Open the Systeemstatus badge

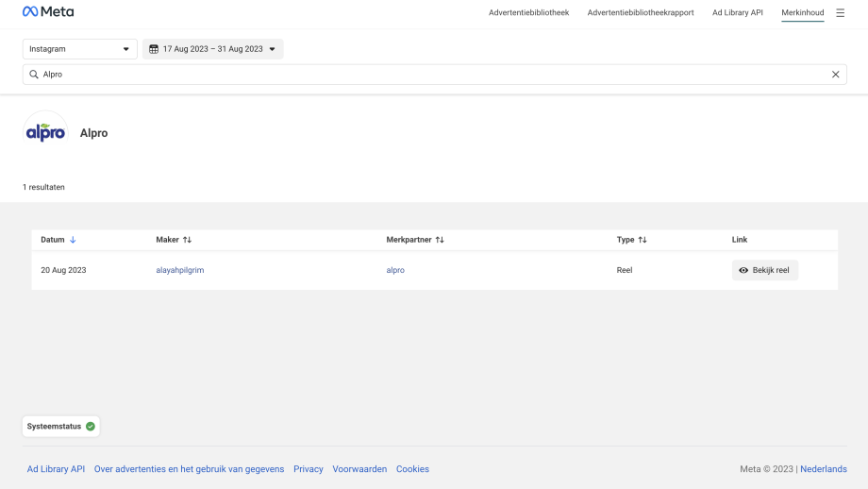coord(61,427)
